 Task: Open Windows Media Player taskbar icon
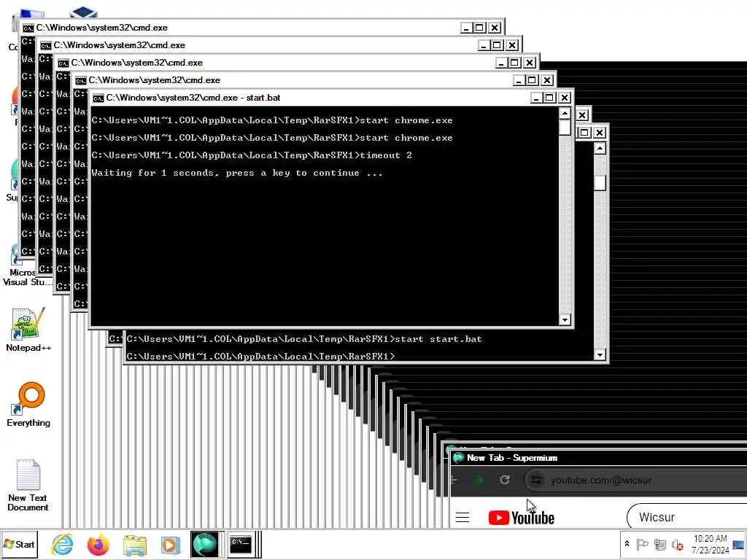pos(170,545)
